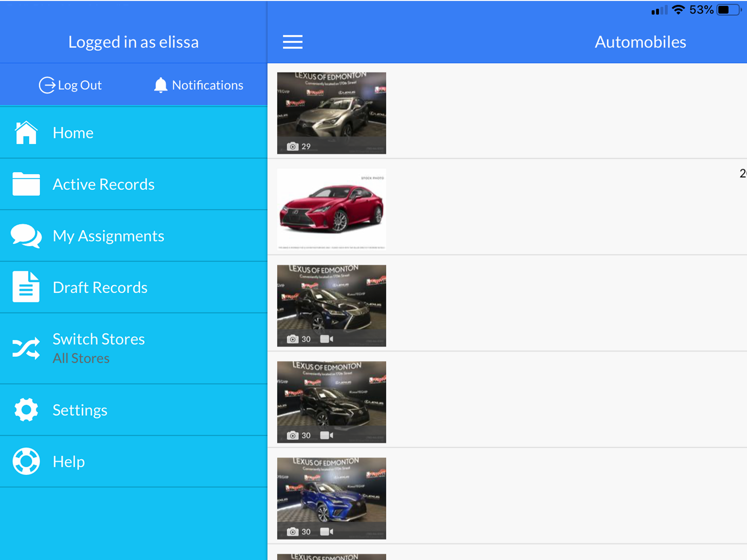Open Active Records from the sidebar

coord(133,184)
